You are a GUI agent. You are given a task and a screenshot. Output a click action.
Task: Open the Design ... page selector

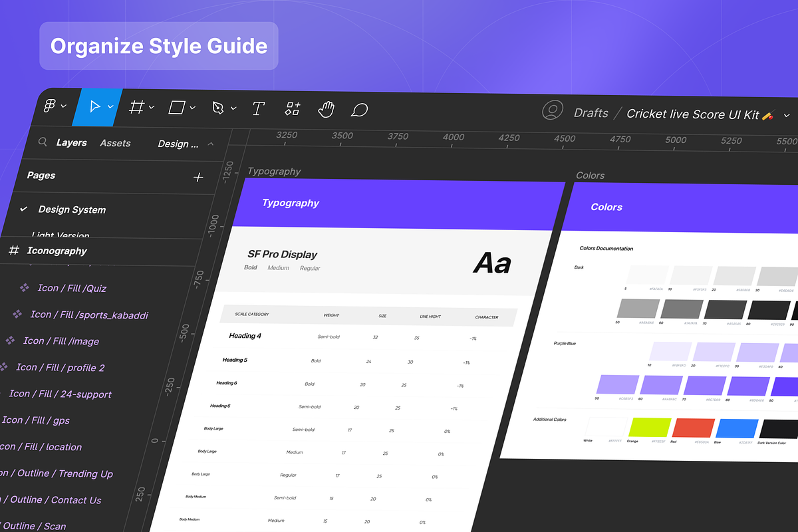tap(178, 144)
